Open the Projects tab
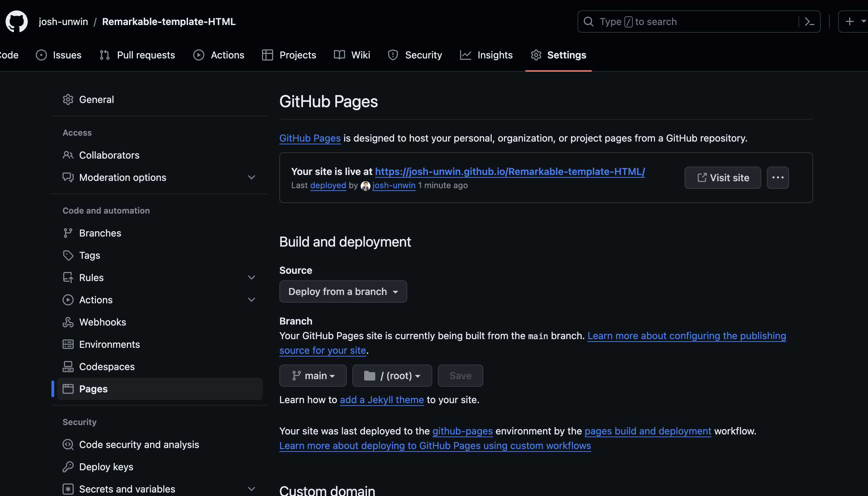The image size is (868, 496). [289, 55]
